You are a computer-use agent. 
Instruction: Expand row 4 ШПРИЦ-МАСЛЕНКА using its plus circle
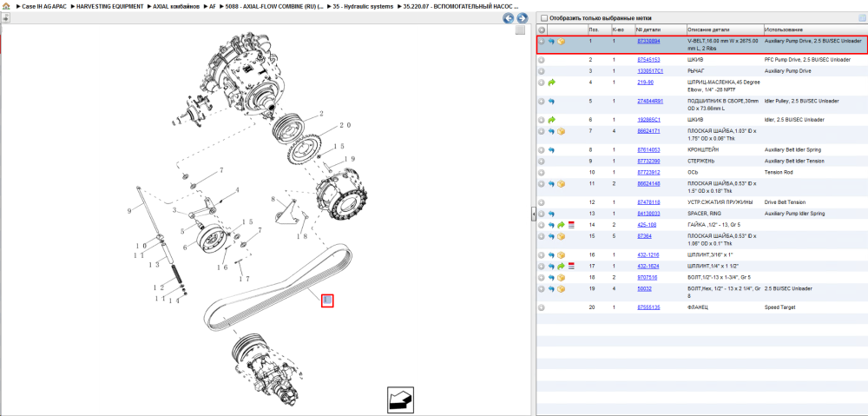coord(542,83)
